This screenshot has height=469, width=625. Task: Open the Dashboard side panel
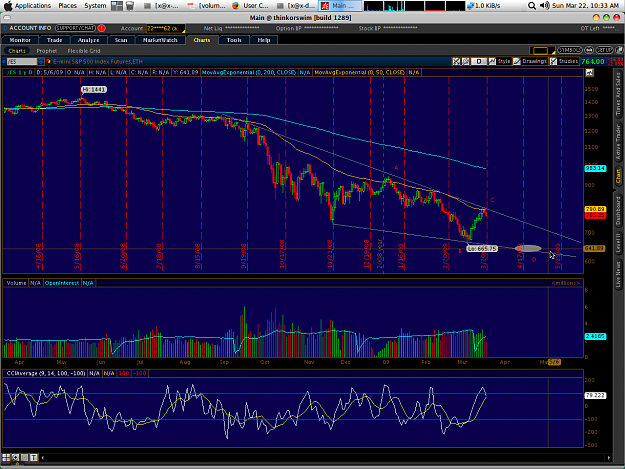[618, 211]
